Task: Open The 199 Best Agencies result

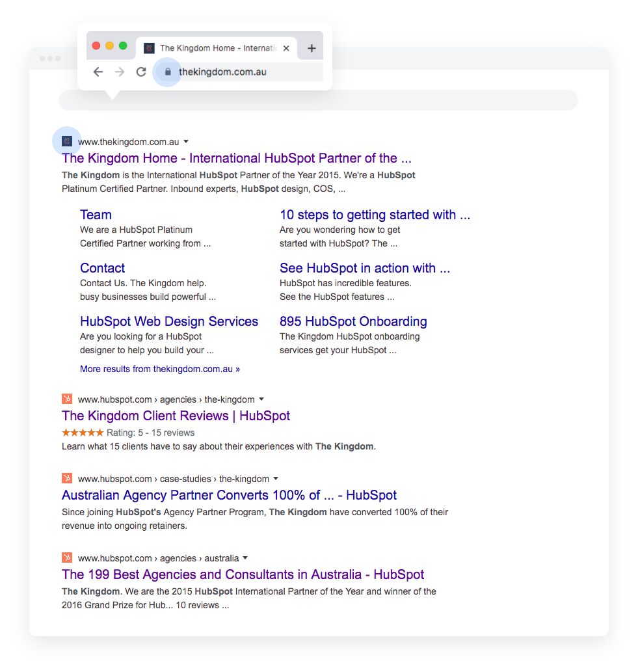Action: pyautogui.click(x=243, y=574)
